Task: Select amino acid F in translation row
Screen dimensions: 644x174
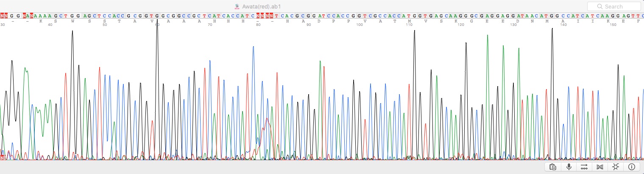Action: (x=638, y=21)
